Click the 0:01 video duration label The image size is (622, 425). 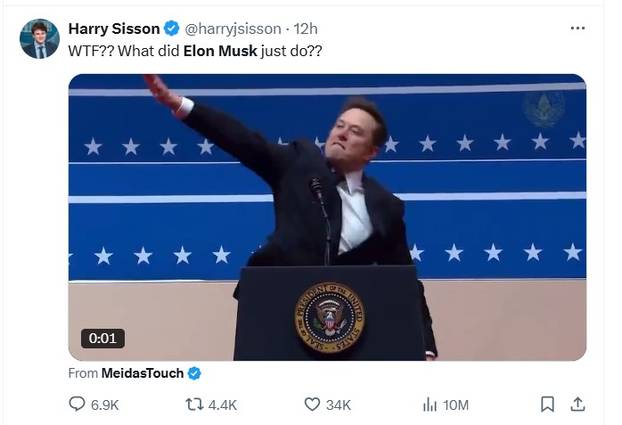coord(103,338)
